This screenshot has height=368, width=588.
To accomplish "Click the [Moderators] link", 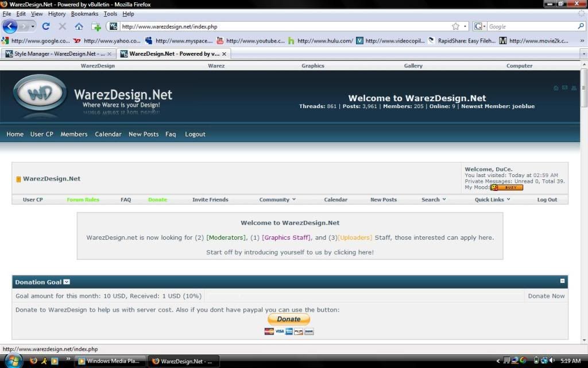I will [226, 237].
